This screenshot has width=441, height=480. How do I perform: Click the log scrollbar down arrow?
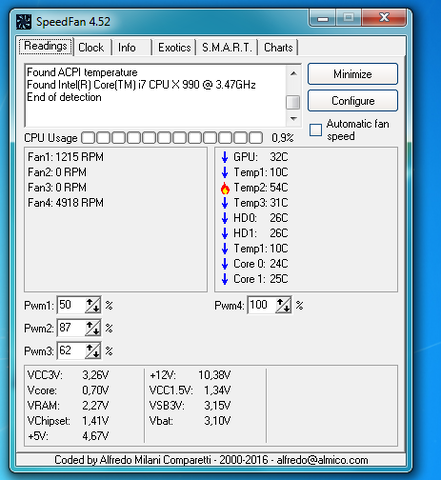[293, 119]
